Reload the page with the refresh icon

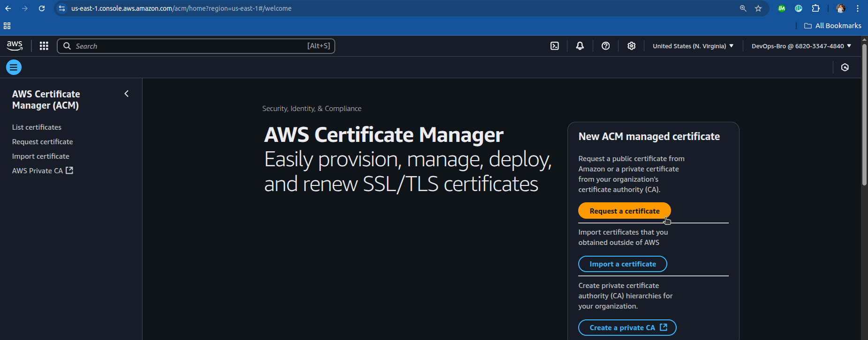coord(42,8)
